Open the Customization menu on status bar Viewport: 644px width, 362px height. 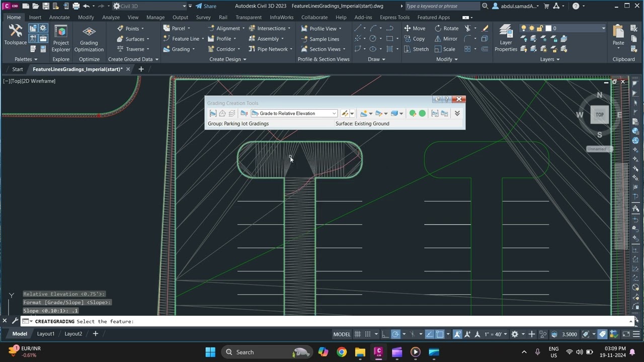tap(636, 334)
